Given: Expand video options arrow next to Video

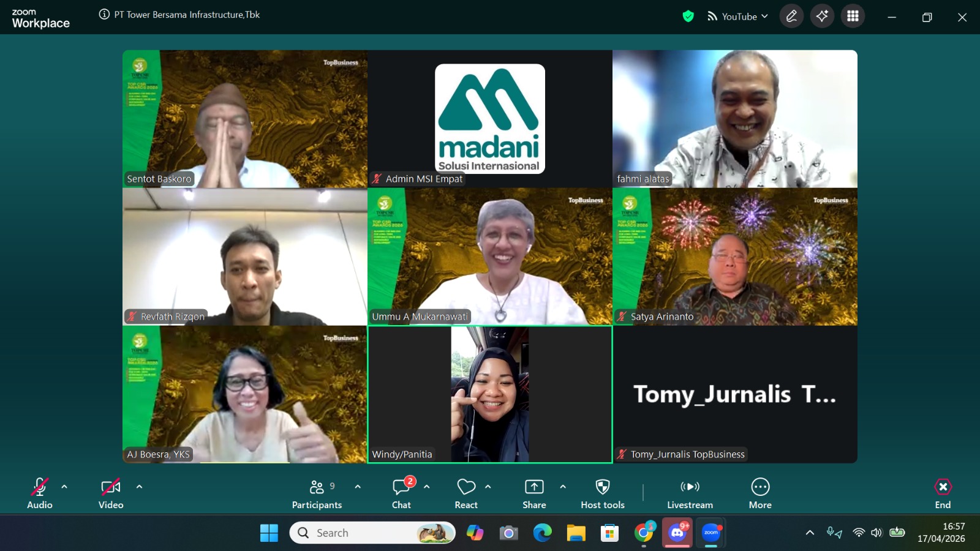Looking at the screenshot, I should pyautogui.click(x=139, y=487).
